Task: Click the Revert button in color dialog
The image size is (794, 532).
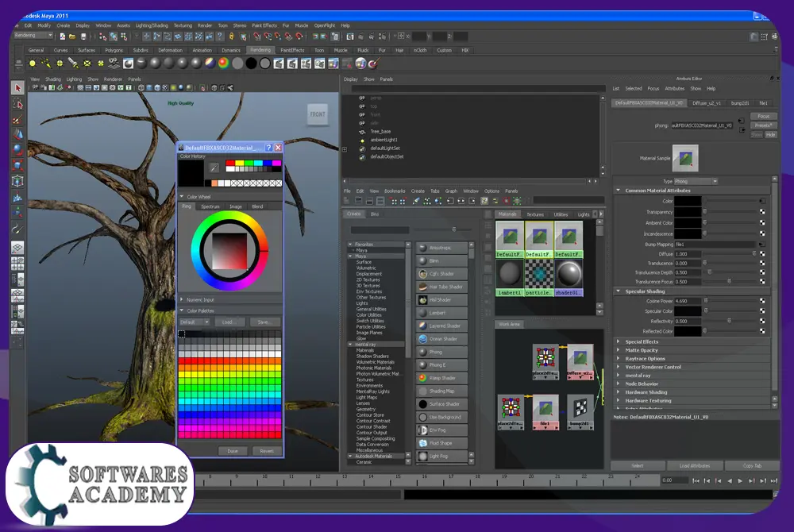Action: (267, 451)
